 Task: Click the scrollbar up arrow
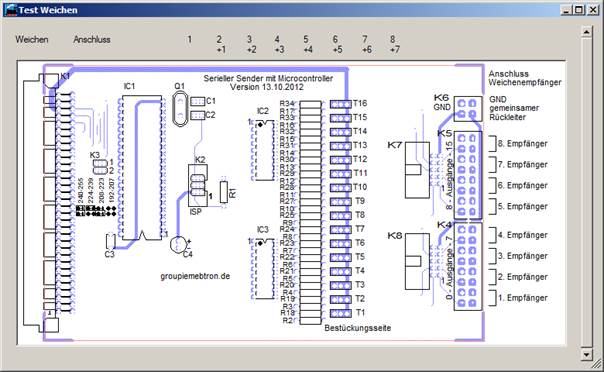point(586,32)
